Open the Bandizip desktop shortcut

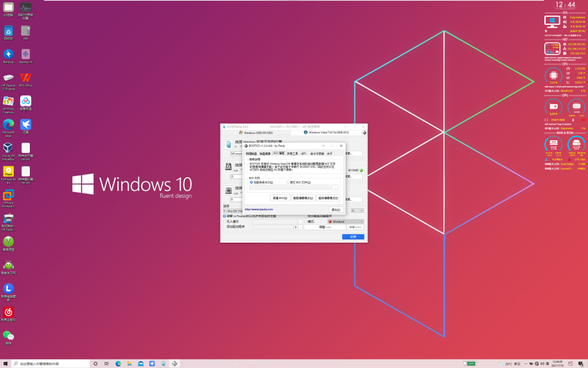point(8,56)
